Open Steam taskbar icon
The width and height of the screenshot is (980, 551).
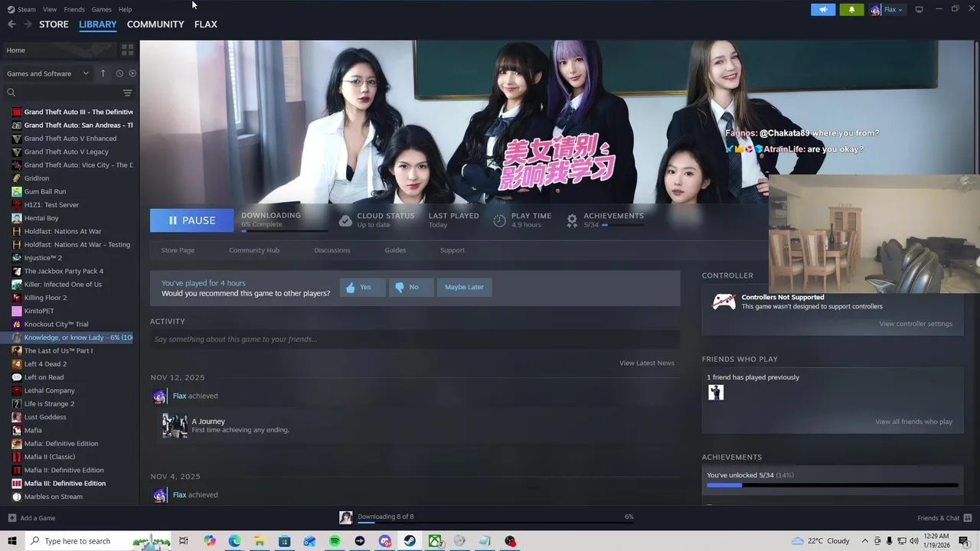(410, 541)
